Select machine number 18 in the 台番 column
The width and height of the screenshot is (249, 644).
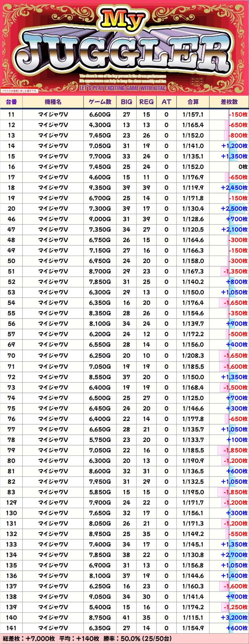11,188
